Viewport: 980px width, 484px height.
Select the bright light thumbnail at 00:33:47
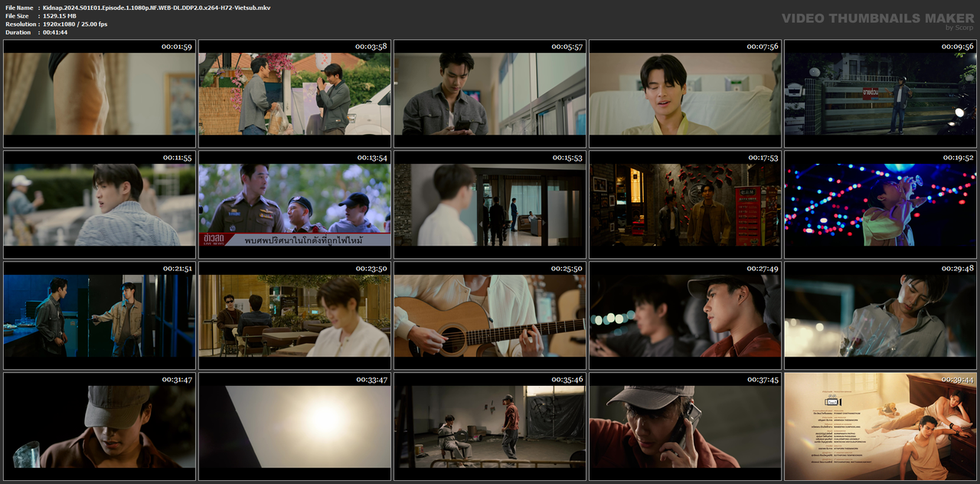295,427
